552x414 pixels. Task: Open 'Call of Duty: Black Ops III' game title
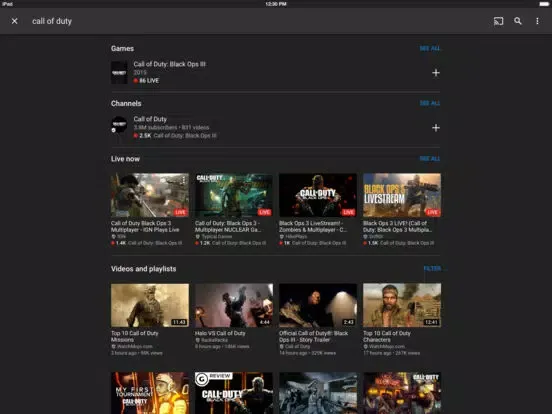pos(170,64)
